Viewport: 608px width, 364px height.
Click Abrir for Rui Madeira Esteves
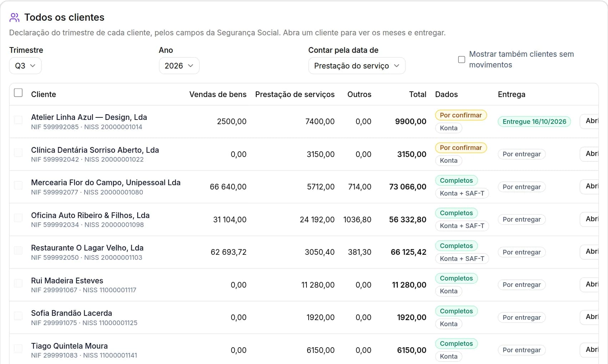(590, 284)
